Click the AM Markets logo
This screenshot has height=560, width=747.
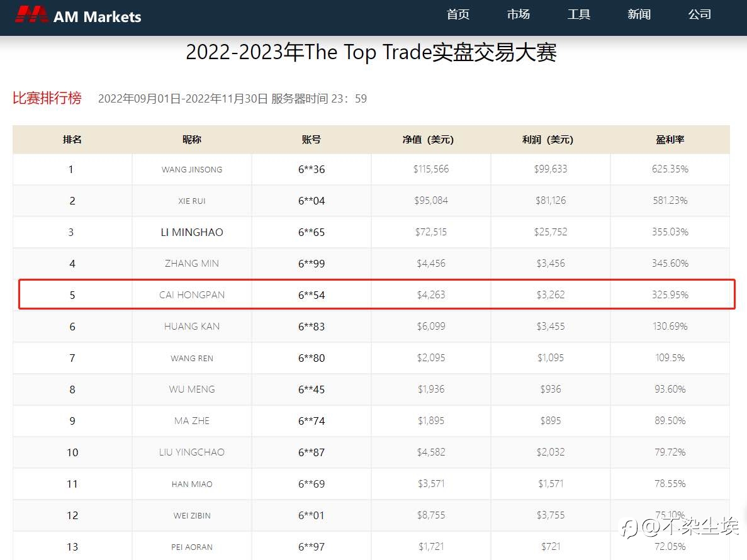pyautogui.click(x=78, y=15)
